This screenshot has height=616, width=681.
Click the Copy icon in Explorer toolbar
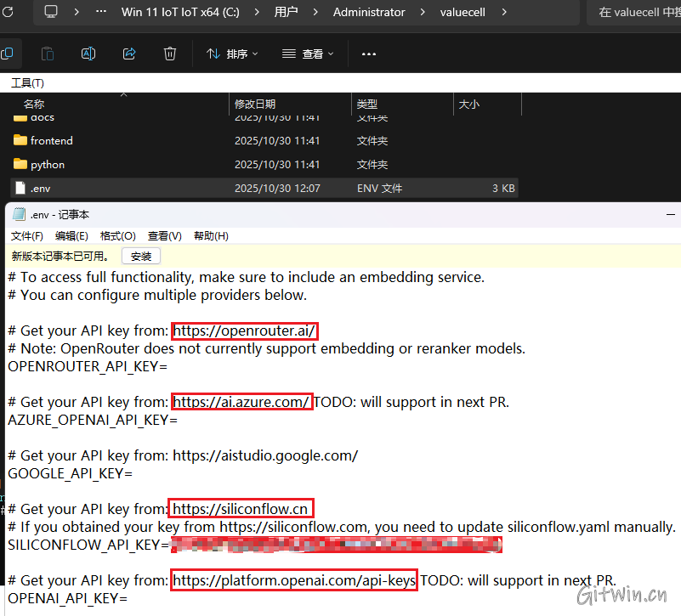(7, 54)
